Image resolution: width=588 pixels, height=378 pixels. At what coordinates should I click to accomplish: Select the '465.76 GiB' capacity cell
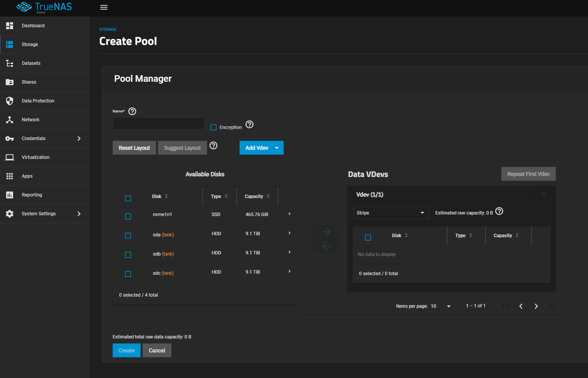coord(257,215)
